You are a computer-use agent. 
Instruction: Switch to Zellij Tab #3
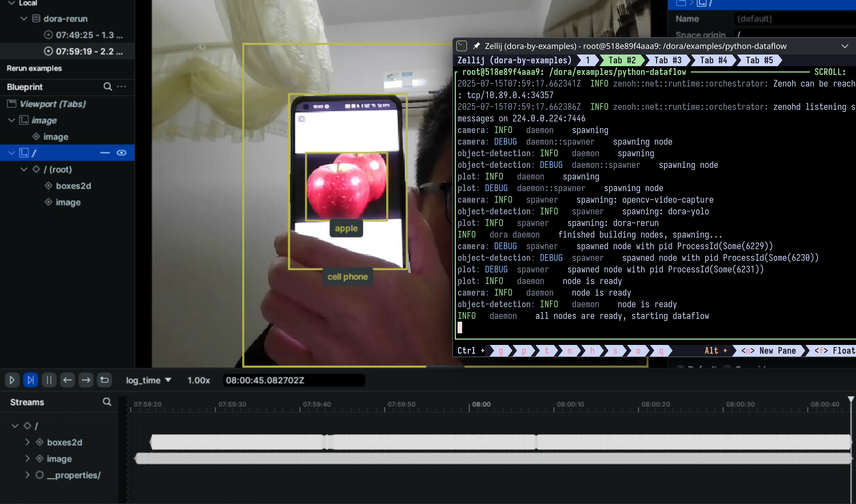click(x=668, y=61)
